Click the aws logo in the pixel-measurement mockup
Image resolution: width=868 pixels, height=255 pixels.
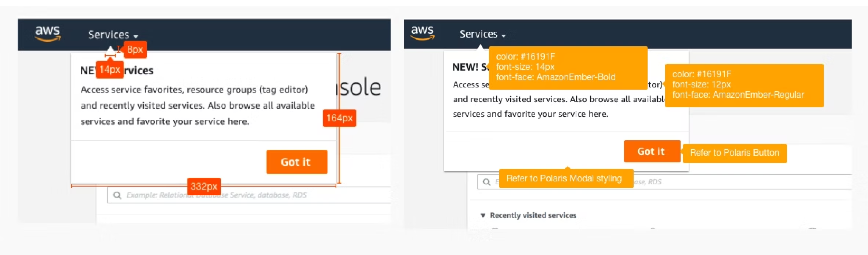pos(48,34)
